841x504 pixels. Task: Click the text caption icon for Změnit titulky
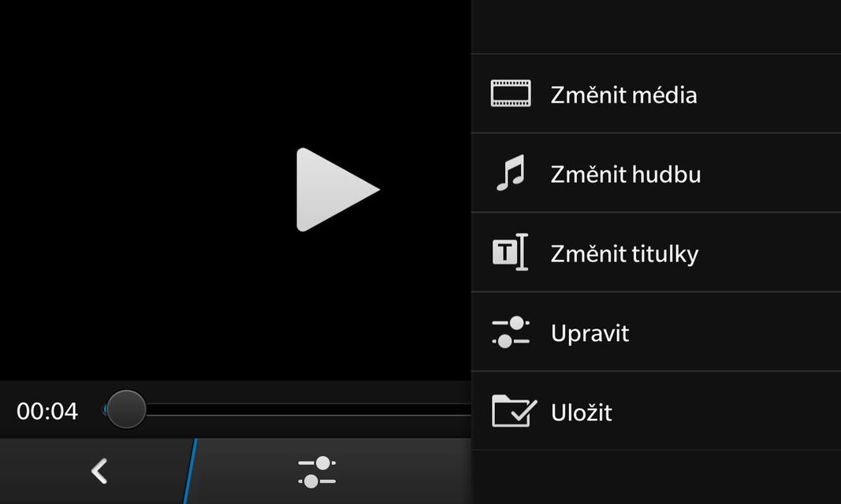[510, 252]
